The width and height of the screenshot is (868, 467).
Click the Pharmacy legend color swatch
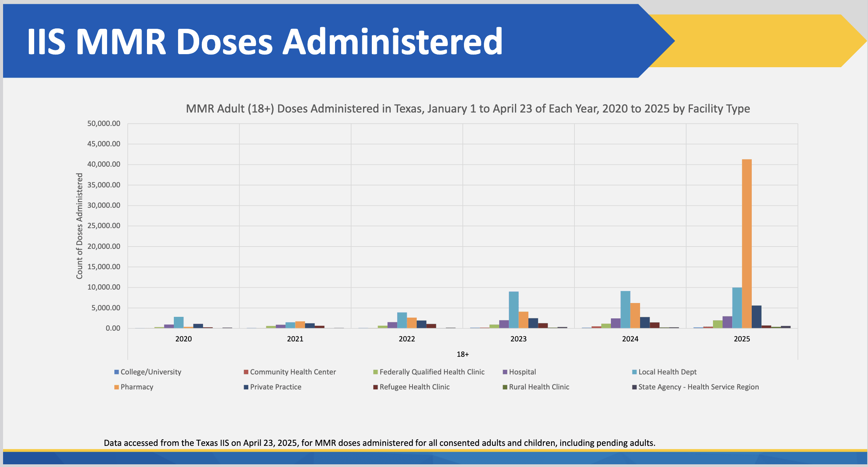(x=117, y=387)
